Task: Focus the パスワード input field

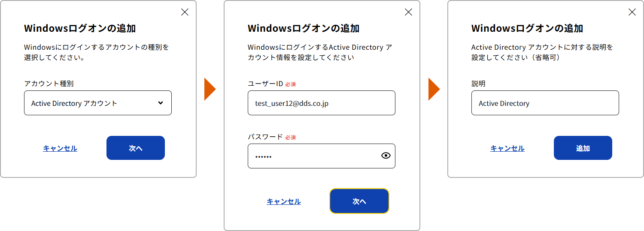Action: point(322,156)
